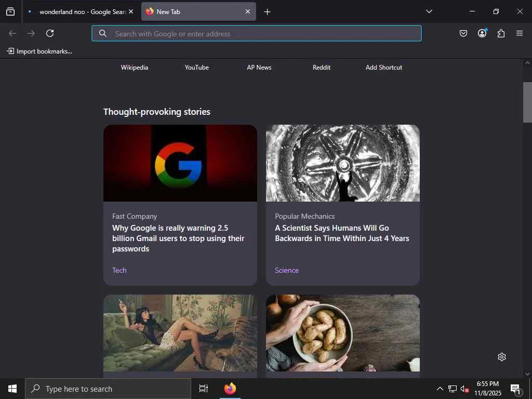Expand the list all tabs chevron

(x=429, y=11)
